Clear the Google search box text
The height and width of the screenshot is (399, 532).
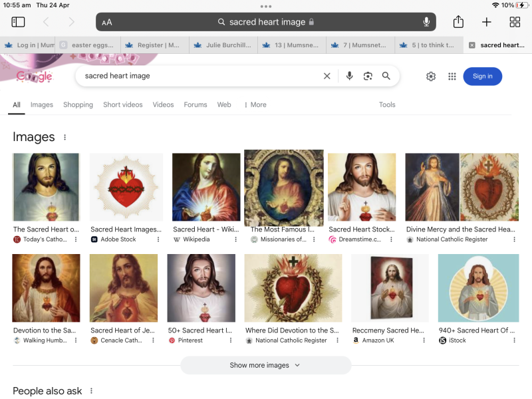click(327, 76)
